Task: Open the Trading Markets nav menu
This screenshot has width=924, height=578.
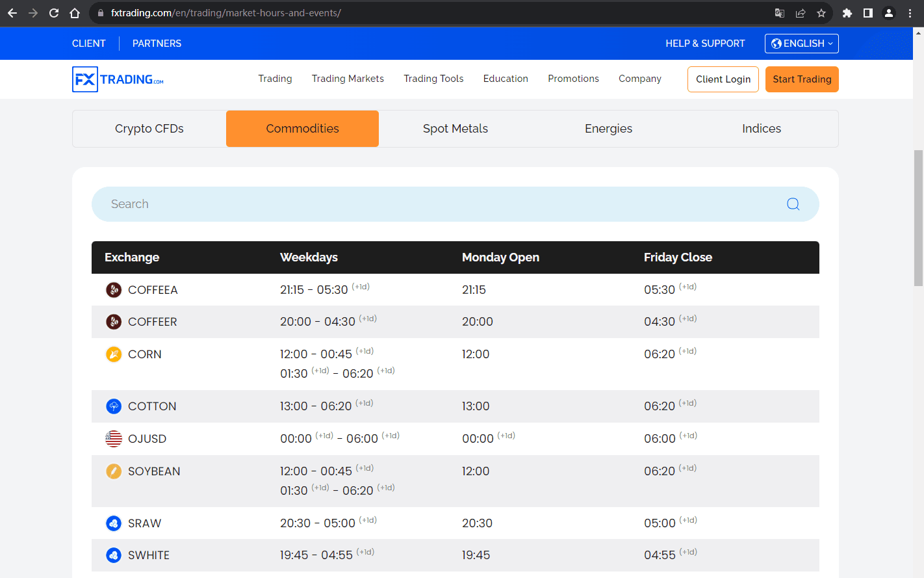Action: [348, 79]
